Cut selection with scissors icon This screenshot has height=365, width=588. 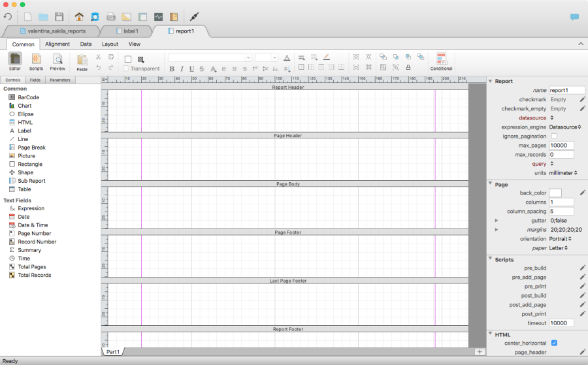point(98,57)
